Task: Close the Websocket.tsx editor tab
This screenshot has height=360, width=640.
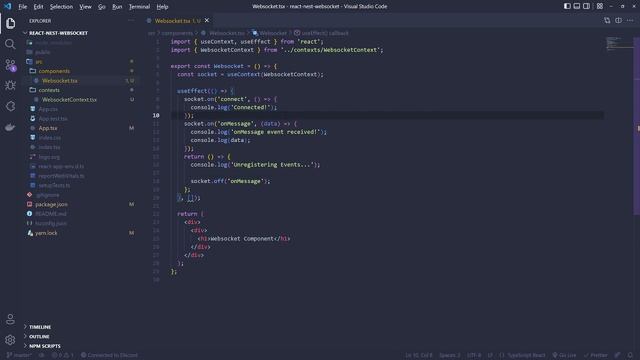Action: (207, 20)
